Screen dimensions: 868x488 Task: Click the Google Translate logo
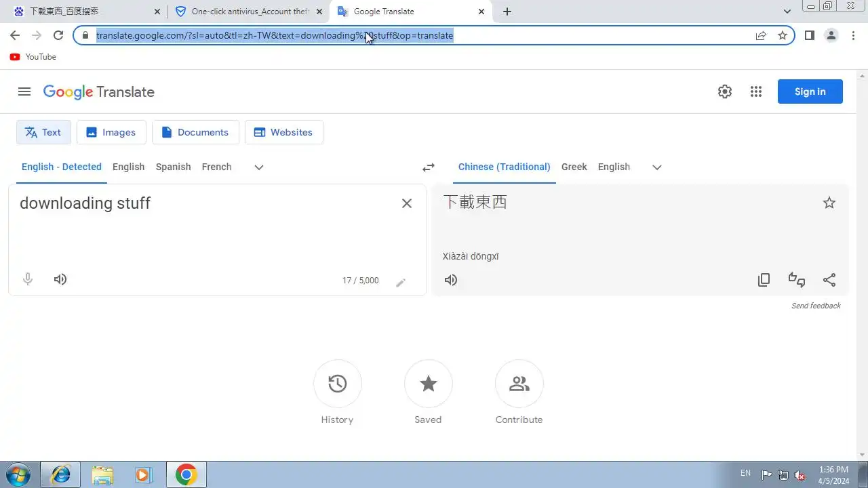click(99, 91)
